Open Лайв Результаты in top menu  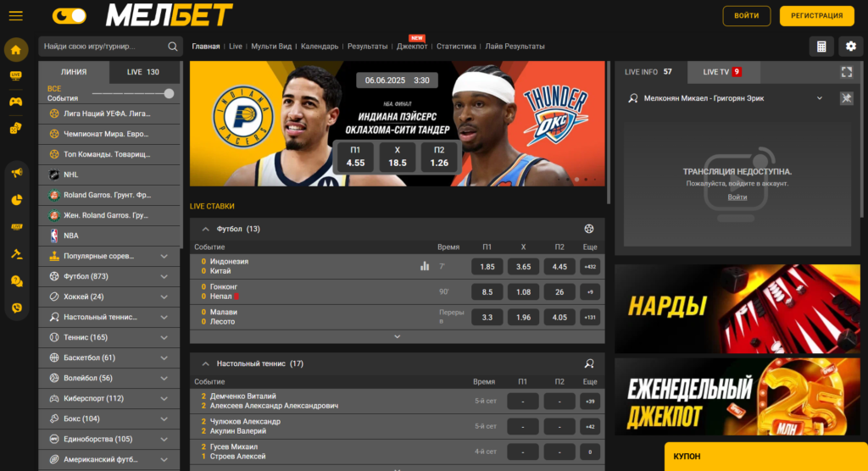pyautogui.click(x=515, y=47)
